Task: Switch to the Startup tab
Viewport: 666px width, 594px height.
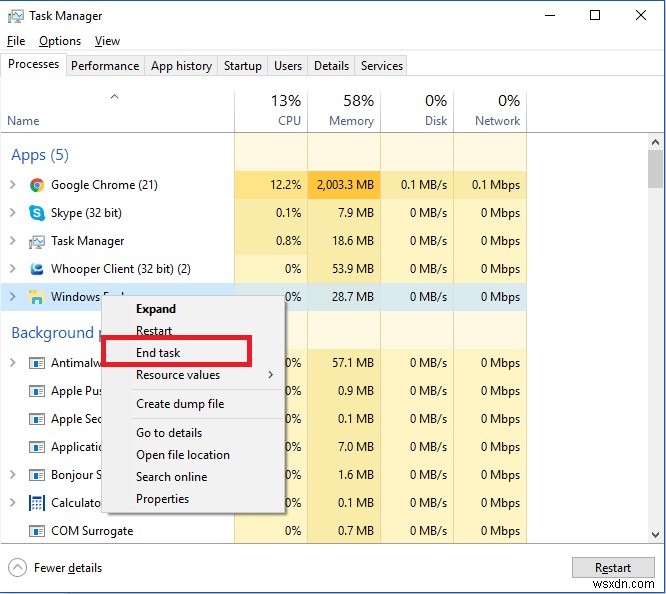Action: click(x=243, y=66)
